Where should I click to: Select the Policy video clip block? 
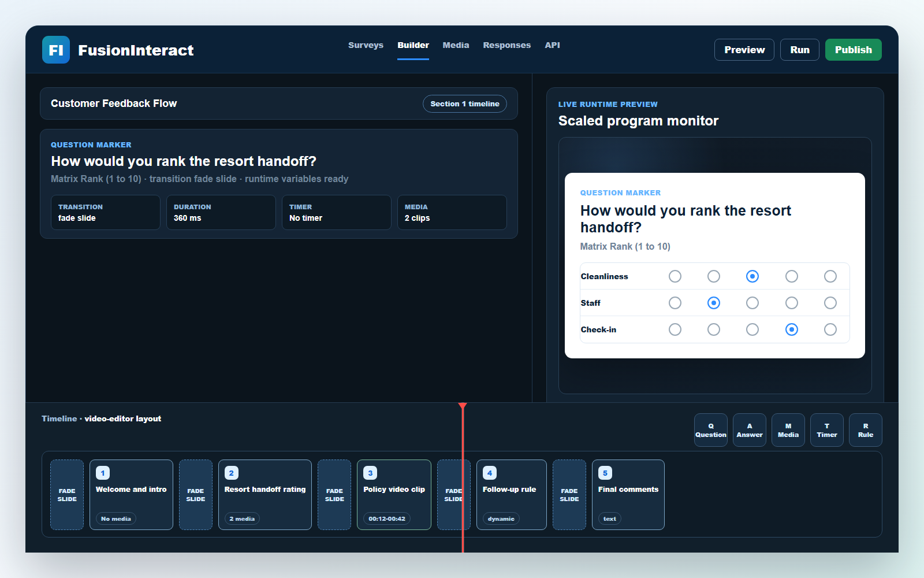tap(394, 495)
